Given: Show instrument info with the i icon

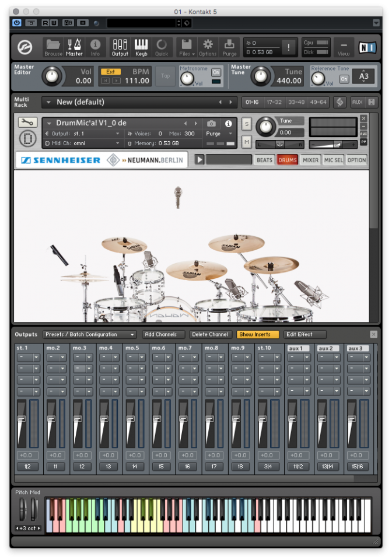Looking at the screenshot, I should point(229,124).
